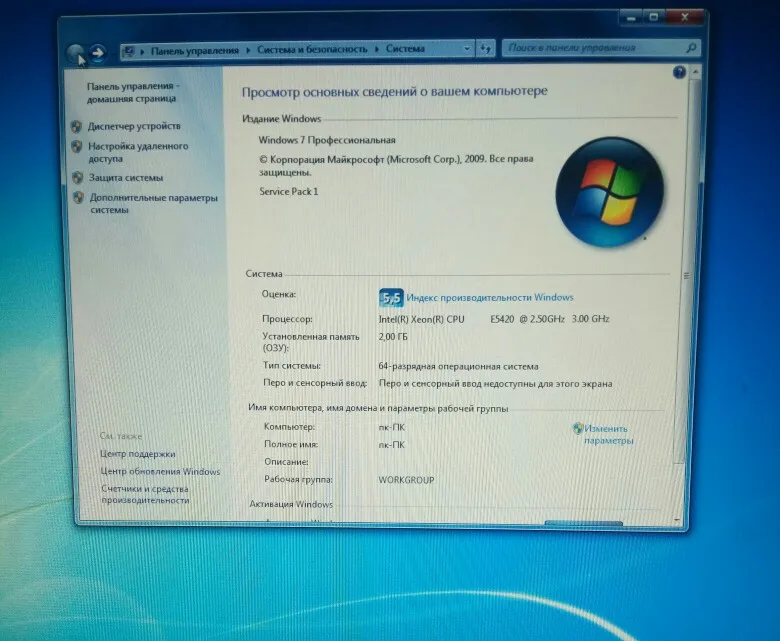Click the scrollbar up arrow
This screenshot has height=641, width=780.
(x=695, y=72)
